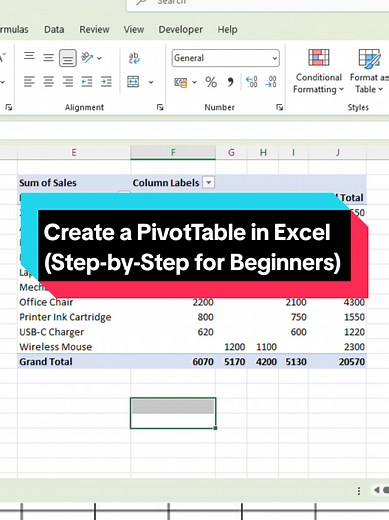The image size is (389, 520).
Task: Open Number format dialog launcher
Action: pos(280,107)
